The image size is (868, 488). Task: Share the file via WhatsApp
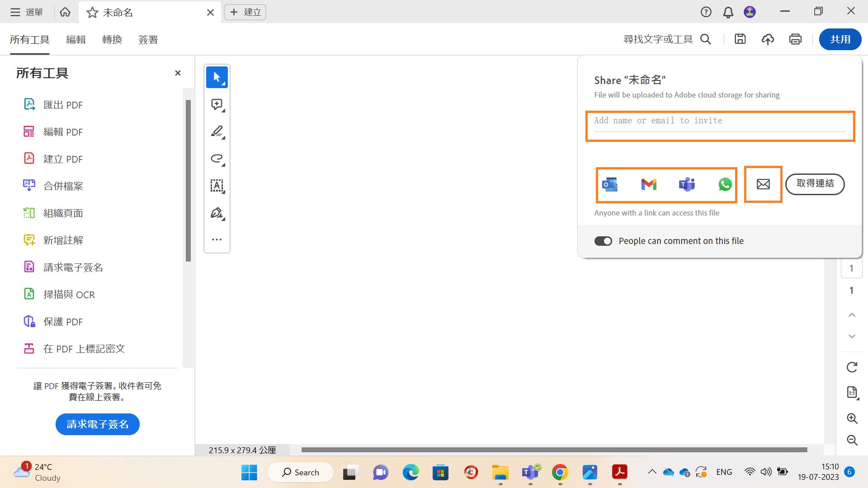pos(725,184)
